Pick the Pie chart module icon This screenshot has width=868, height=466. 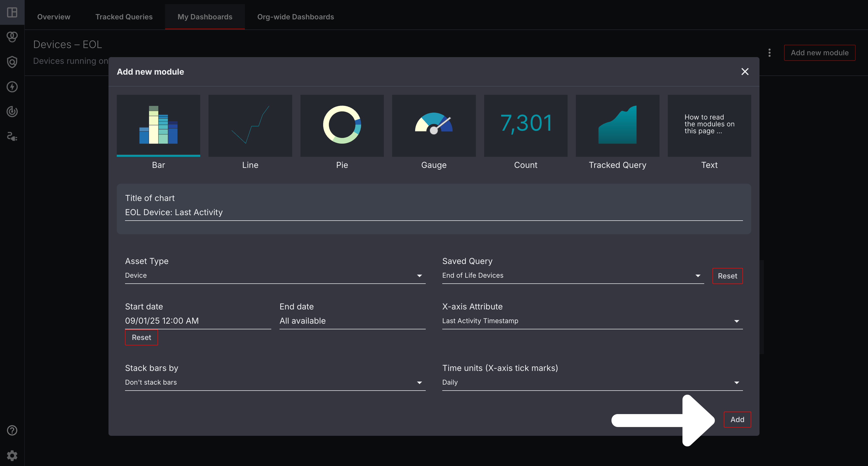342,125
